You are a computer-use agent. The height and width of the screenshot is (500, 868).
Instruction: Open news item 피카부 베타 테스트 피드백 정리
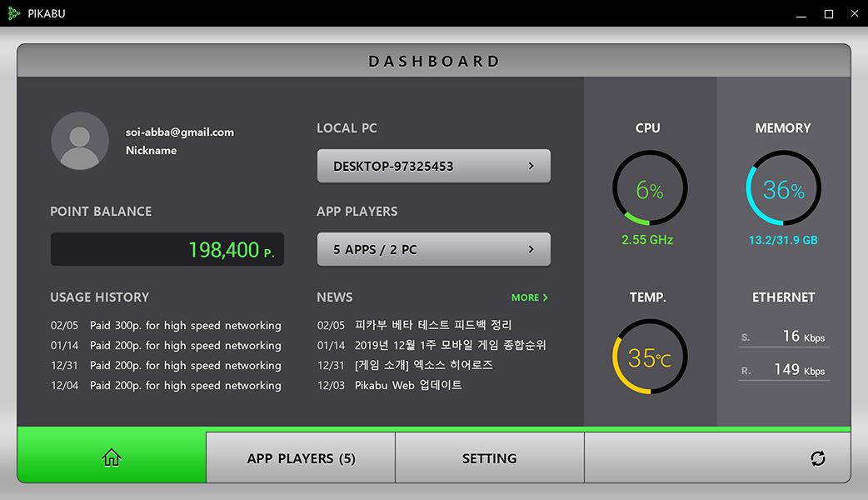(x=415, y=325)
